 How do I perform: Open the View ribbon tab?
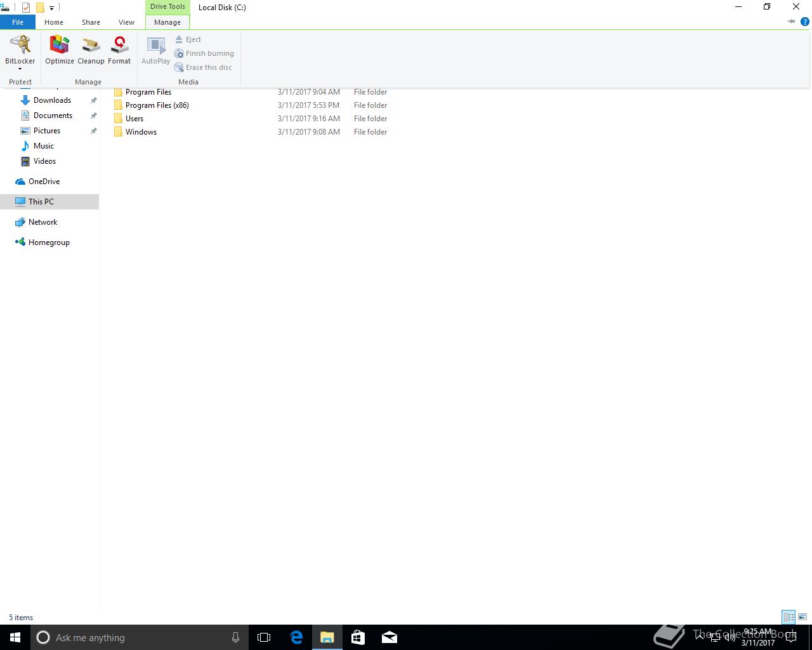pyautogui.click(x=126, y=22)
